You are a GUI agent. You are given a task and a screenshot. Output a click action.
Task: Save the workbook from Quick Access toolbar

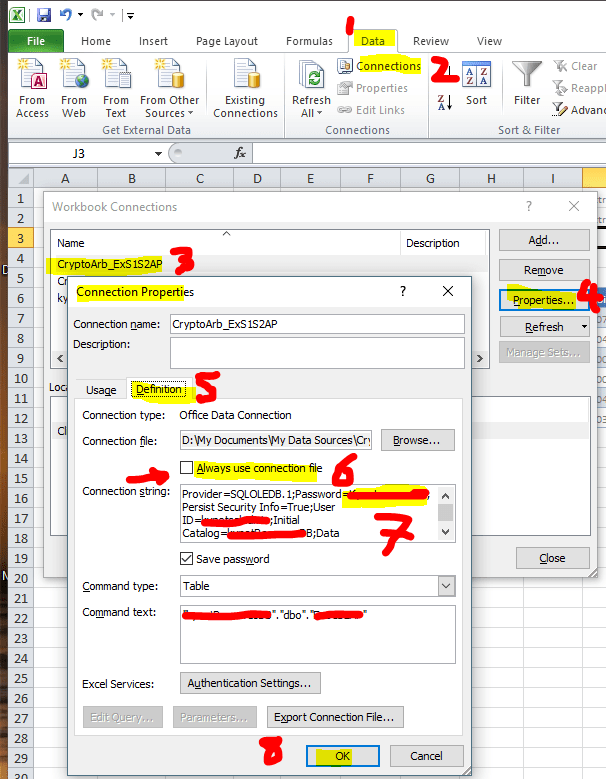pos(44,15)
